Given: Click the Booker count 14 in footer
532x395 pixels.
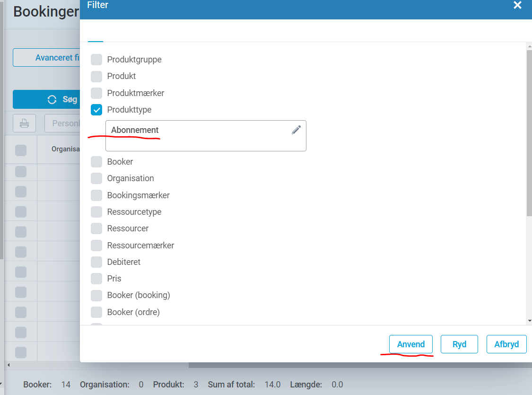Looking at the screenshot, I should (66, 385).
